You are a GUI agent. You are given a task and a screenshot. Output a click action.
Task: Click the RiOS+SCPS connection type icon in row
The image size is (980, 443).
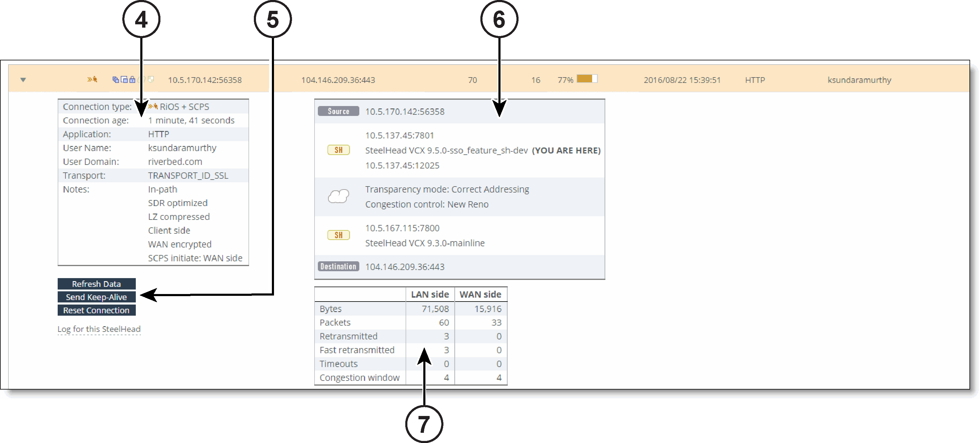(92, 80)
